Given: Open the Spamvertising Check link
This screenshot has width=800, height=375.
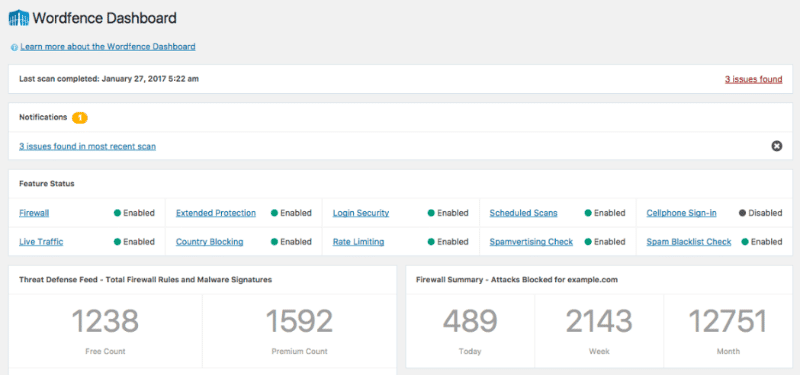Looking at the screenshot, I should [531, 242].
